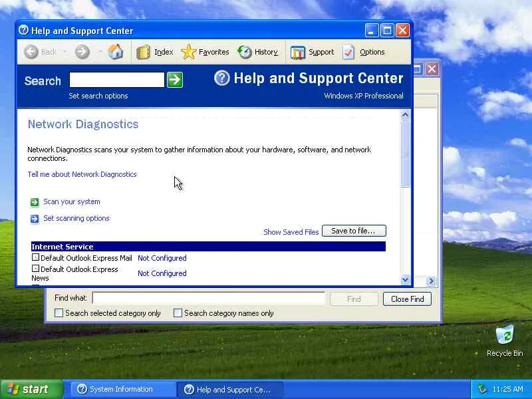Maximize the Help and Support Center window
This screenshot has height=399, width=532.
pos(387,31)
